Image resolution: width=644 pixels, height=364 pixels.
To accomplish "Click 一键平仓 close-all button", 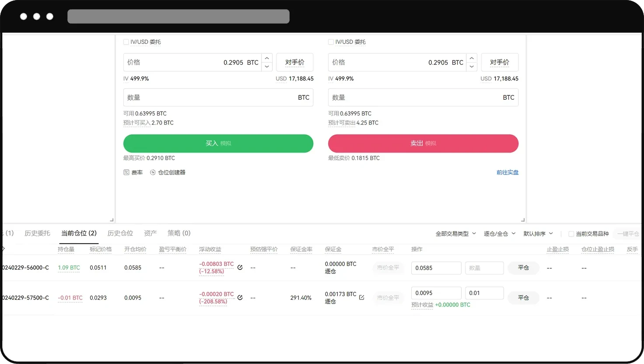I will (628, 234).
